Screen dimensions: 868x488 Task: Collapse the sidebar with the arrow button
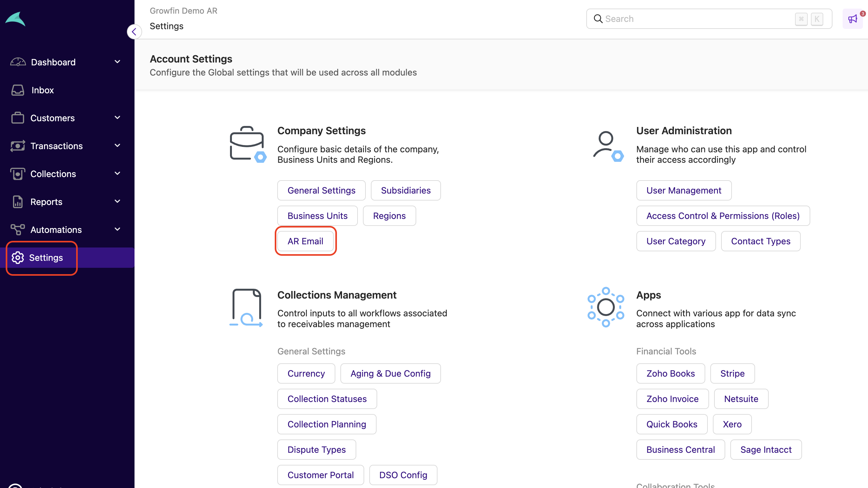point(134,32)
